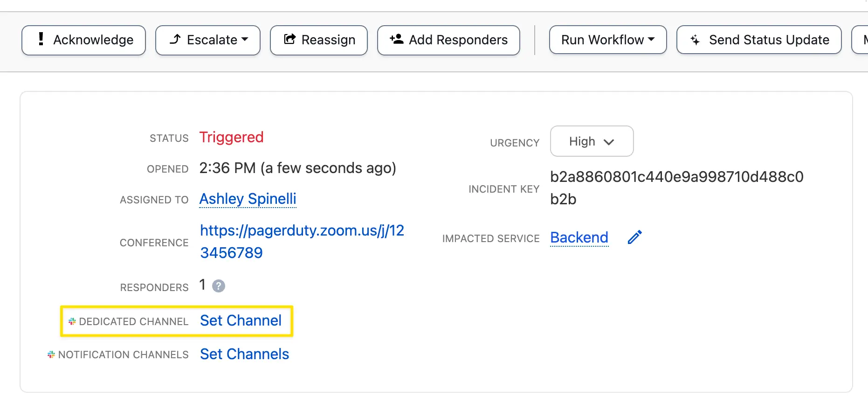Click Send Status Update button
The height and width of the screenshot is (403, 868).
759,40
